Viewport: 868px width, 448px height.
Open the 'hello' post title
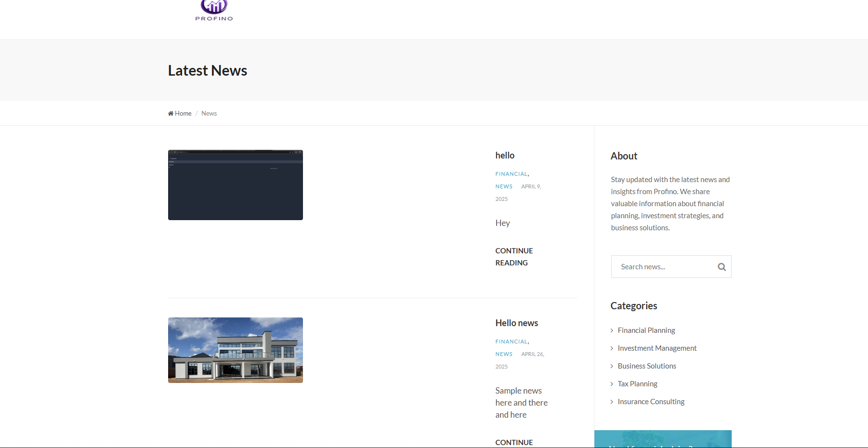pos(505,156)
